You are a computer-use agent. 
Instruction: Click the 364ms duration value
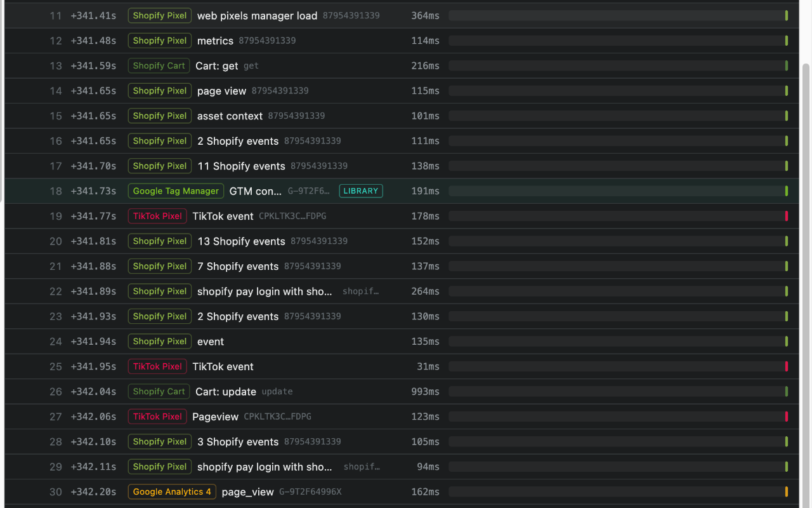(x=425, y=16)
